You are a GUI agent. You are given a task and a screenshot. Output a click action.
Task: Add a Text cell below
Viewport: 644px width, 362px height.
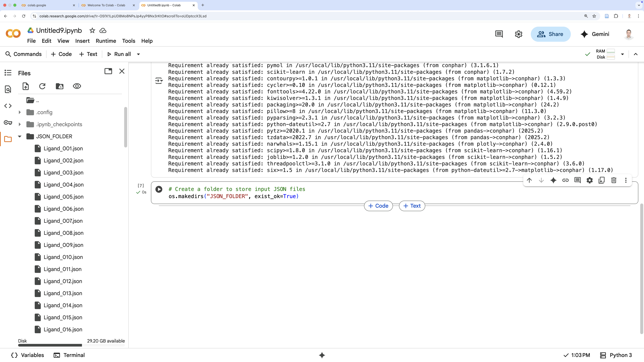tap(412, 206)
